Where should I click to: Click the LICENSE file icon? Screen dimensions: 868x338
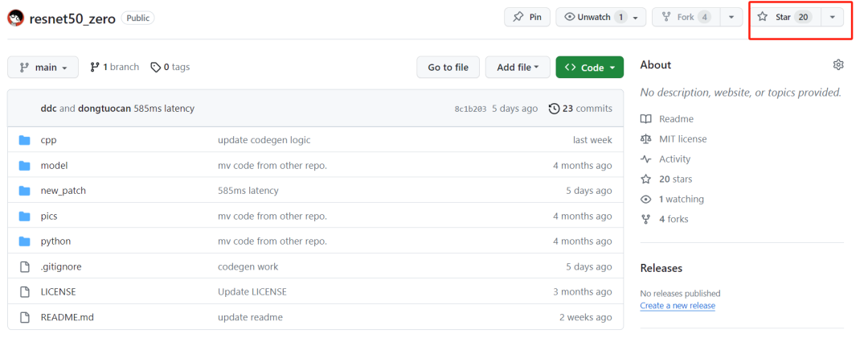pyautogui.click(x=24, y=292)
